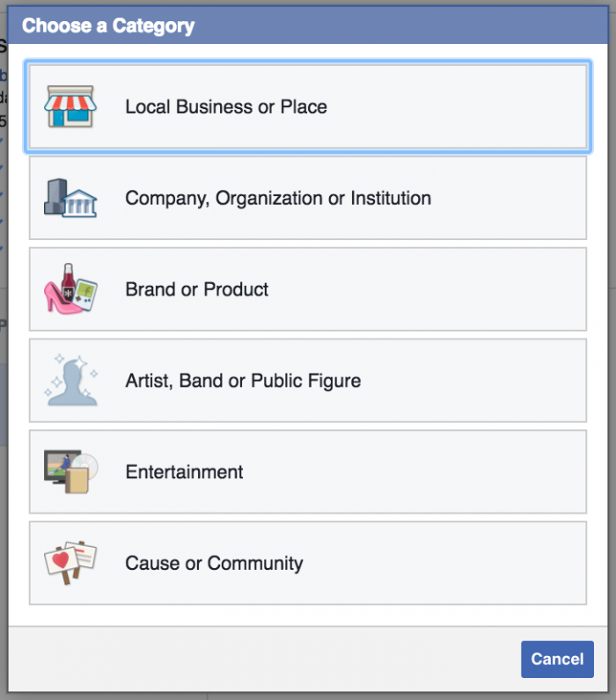
Task: Choose "Company, Organization or Institution" text
Action: (278, 199)
